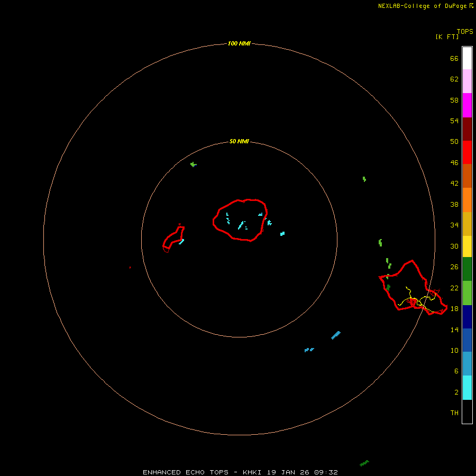476x476 pixels.
Task: Click the medium blue 18 kft swatch
Action: 467,340
